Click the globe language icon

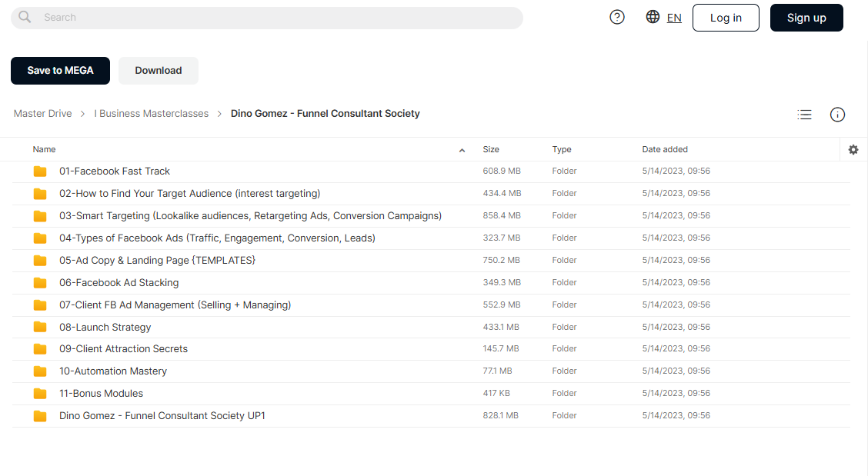click(x=653, y=17)
